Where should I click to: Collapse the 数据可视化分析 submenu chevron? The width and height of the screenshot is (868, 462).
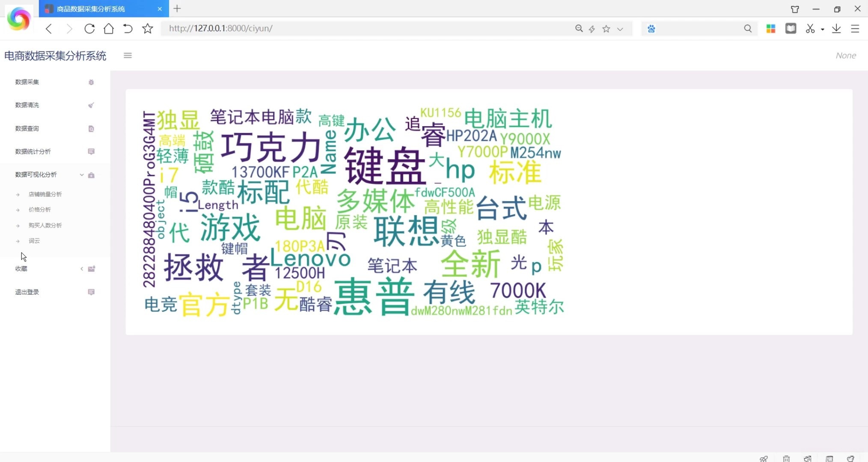pyautogui.click(x=81, y=175)
